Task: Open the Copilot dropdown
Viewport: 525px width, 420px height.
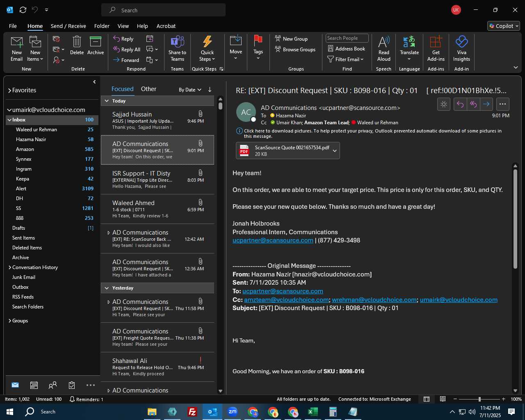Action: click(x=504, y=26)
